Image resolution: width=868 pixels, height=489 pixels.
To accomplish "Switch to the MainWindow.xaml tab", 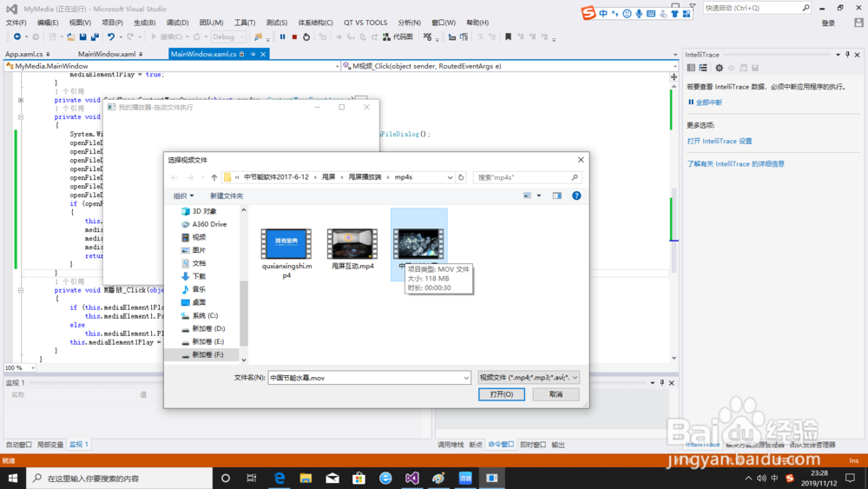I will pos(107,54).
